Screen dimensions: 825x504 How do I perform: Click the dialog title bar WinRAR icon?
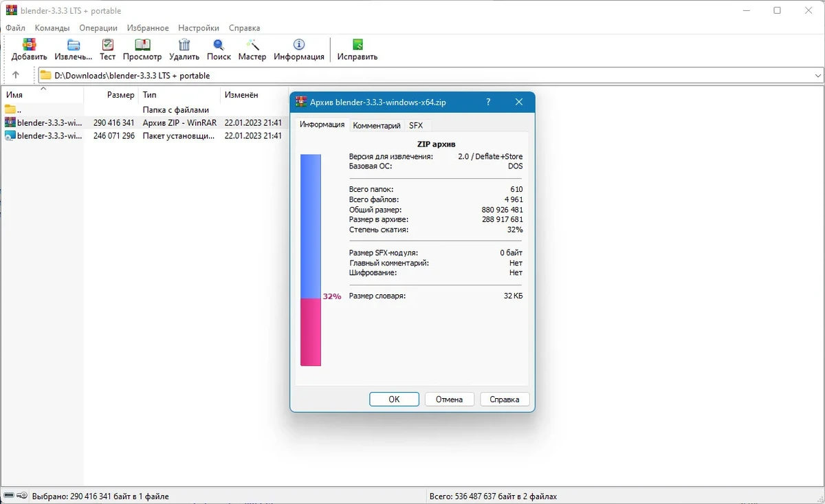point(301,102)
